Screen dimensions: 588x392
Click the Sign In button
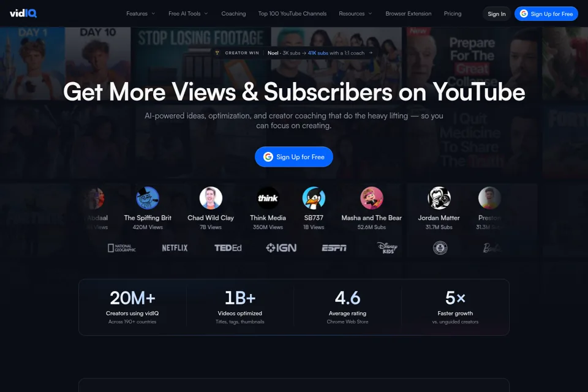pos(497,14)
